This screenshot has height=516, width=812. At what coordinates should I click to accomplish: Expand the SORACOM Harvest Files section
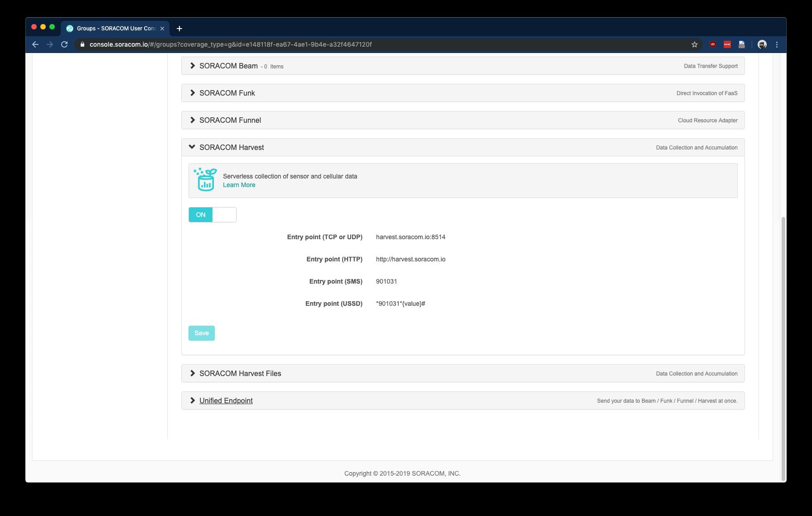(x=240, y=374)
